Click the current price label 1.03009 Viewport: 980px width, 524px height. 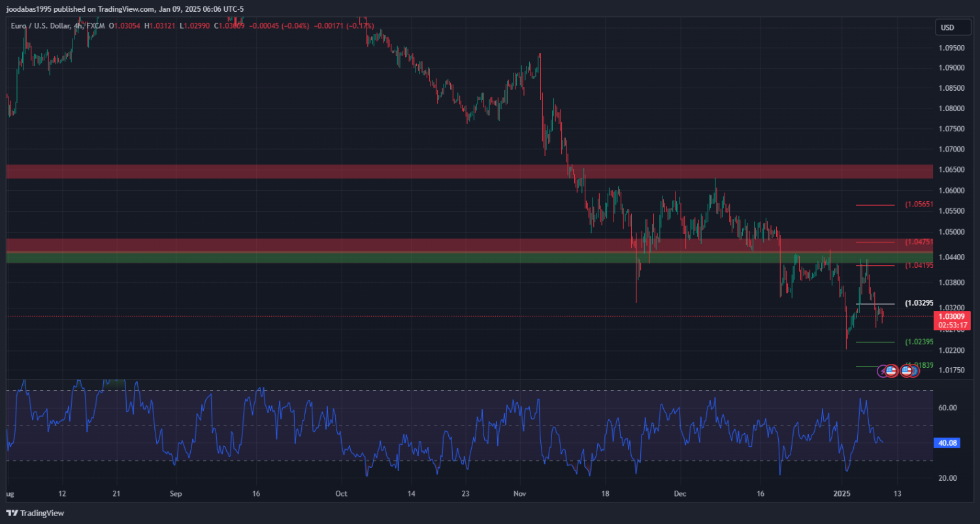coord(952,316)
